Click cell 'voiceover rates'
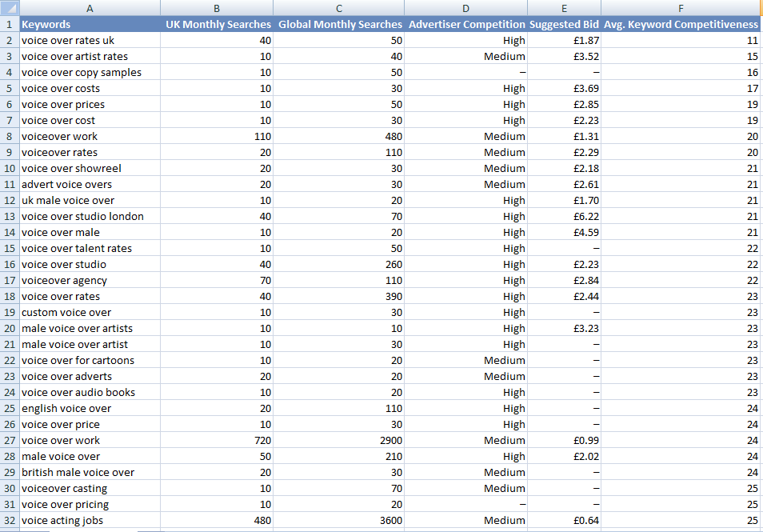Screen dimensions: 763x532 90,152
